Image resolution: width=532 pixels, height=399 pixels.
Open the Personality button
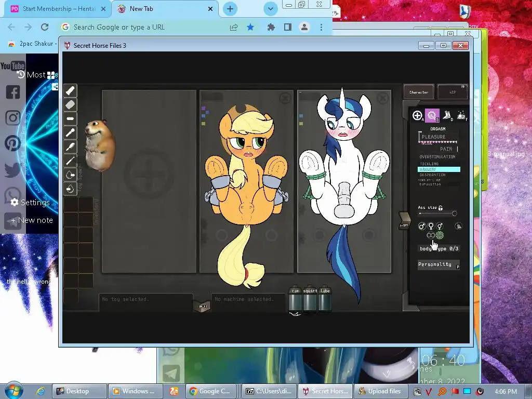click(x=438, y=264)
